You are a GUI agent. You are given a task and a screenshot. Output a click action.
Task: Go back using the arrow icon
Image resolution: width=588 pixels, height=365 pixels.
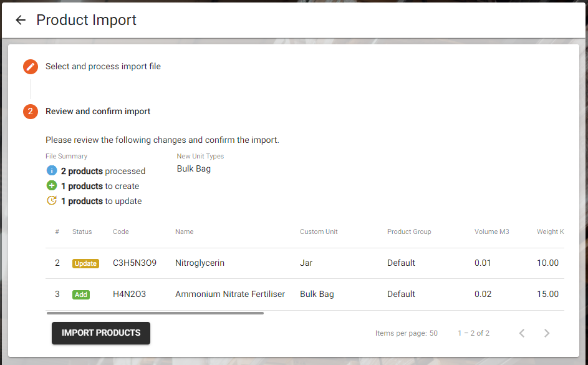coord(21,20)
